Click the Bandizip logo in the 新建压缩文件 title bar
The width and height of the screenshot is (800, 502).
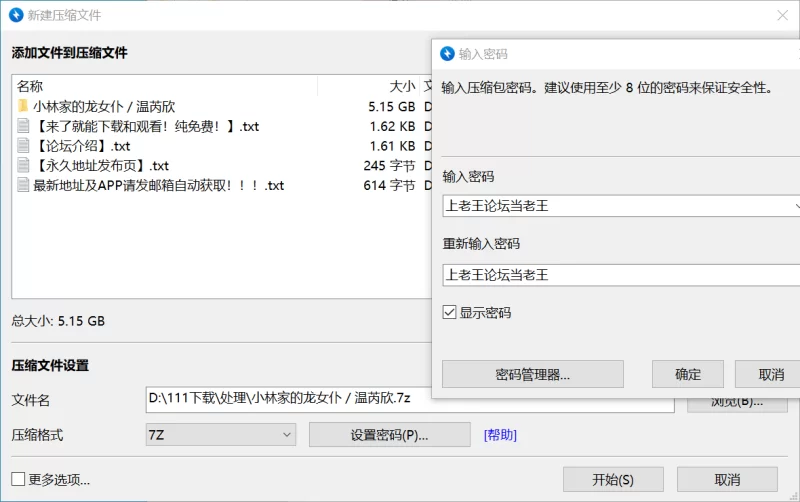(x=16, y=15)
